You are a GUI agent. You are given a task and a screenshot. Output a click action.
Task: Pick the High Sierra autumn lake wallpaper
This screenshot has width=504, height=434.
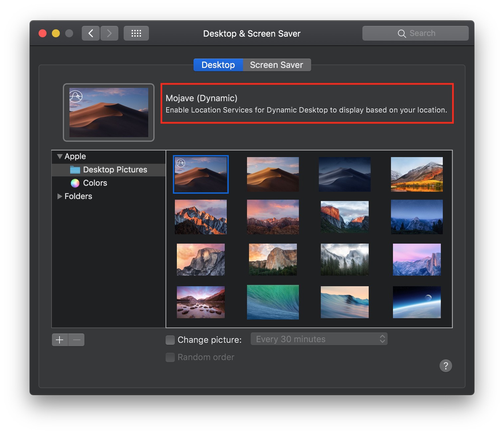pos(417,174)
